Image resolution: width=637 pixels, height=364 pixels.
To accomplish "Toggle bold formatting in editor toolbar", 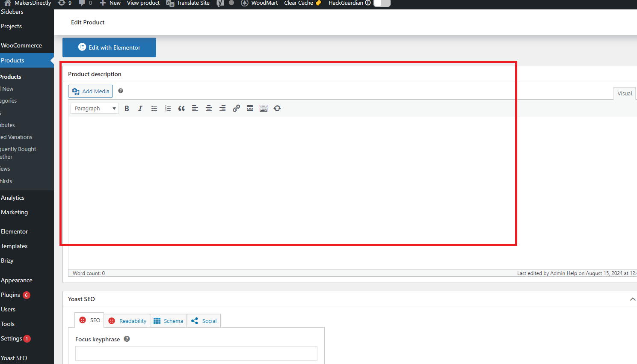I will tap(127, 108).
